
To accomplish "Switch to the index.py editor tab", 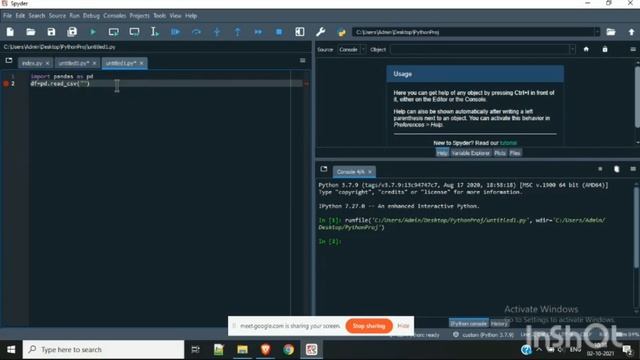I will 32,63.
